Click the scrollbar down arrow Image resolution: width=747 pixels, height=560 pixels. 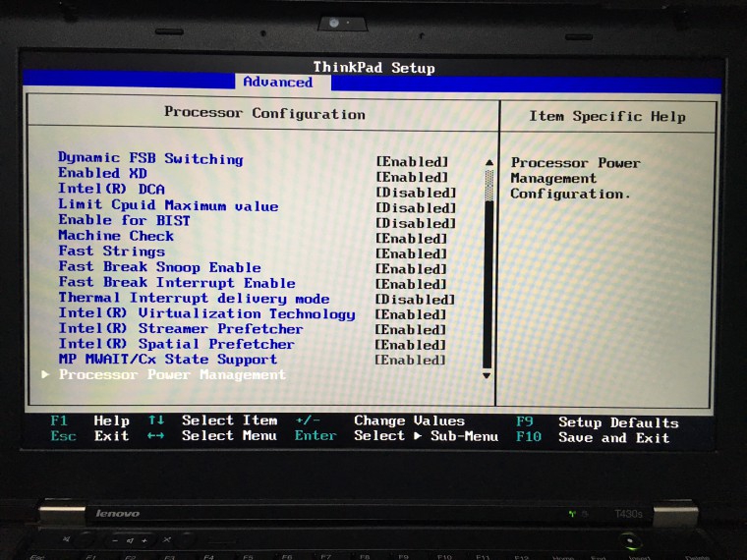(487, 375)
